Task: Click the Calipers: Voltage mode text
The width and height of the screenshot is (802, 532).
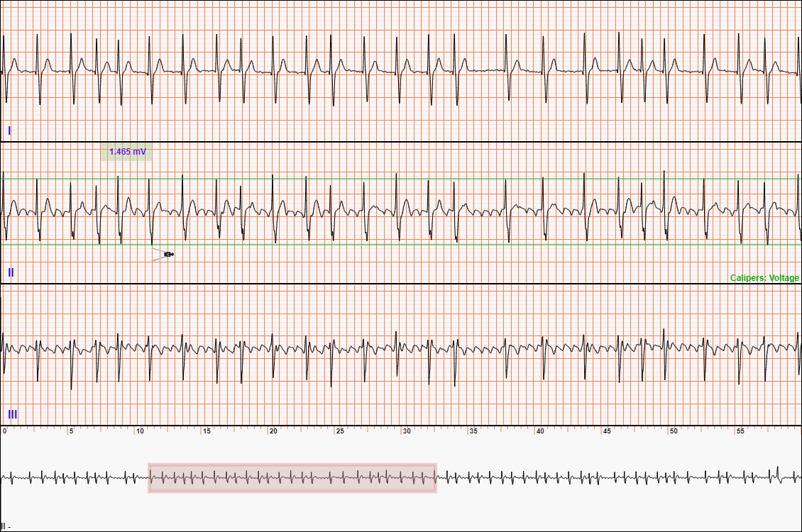Action: pos(764,278)
